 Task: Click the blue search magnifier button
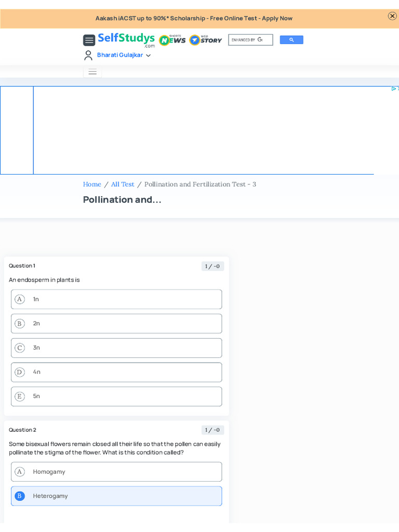(x=291, y=40)
